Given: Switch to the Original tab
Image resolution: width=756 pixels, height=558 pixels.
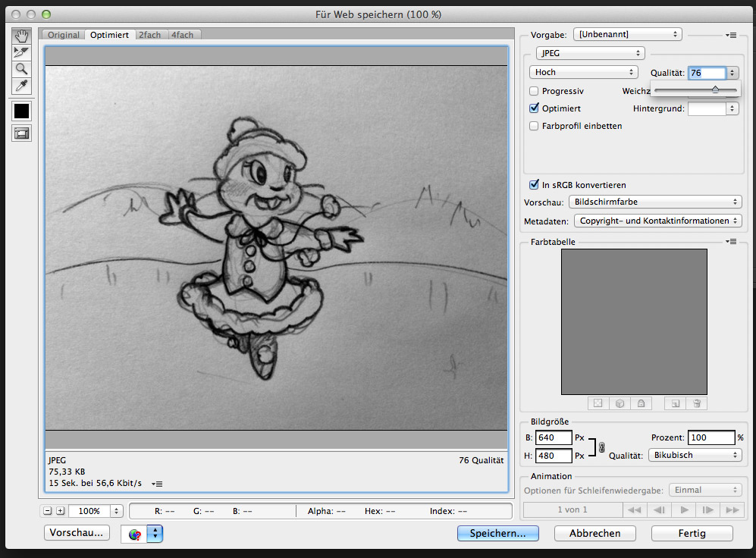Looking at the screenshot, I should point(64,35).
